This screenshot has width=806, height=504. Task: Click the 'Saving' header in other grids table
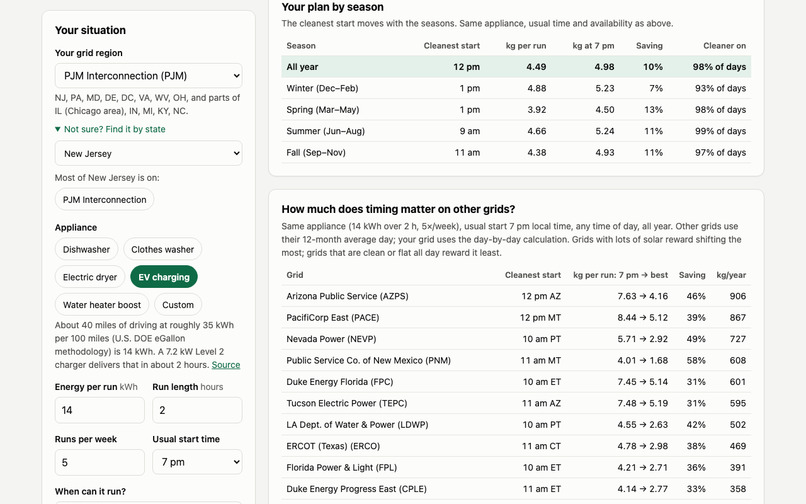692,275
